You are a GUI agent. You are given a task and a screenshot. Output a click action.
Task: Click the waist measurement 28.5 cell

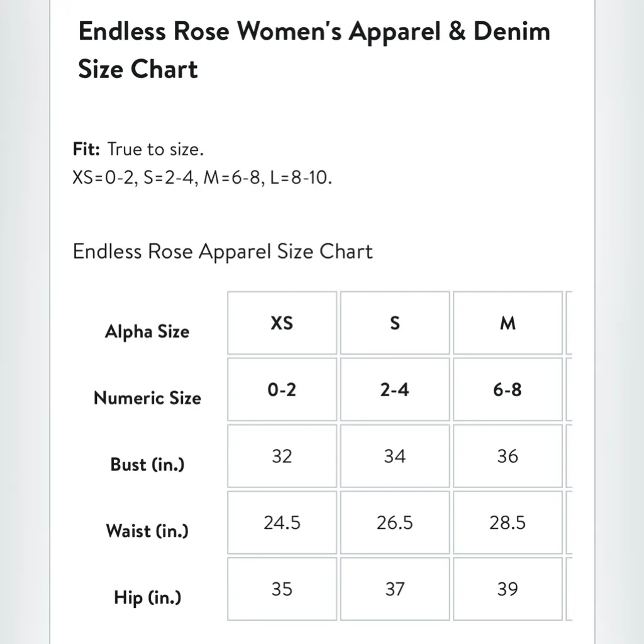tap(507, 523)
